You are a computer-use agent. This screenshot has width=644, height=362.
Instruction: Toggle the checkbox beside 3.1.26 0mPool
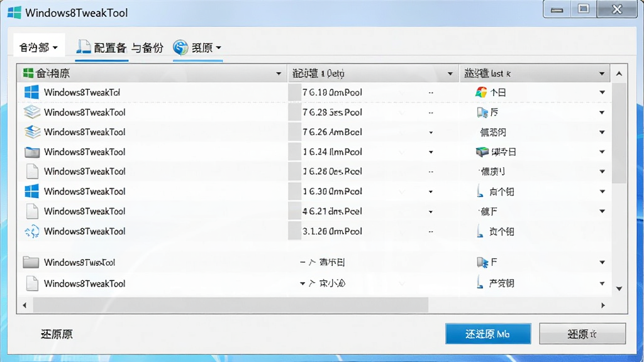294,231
